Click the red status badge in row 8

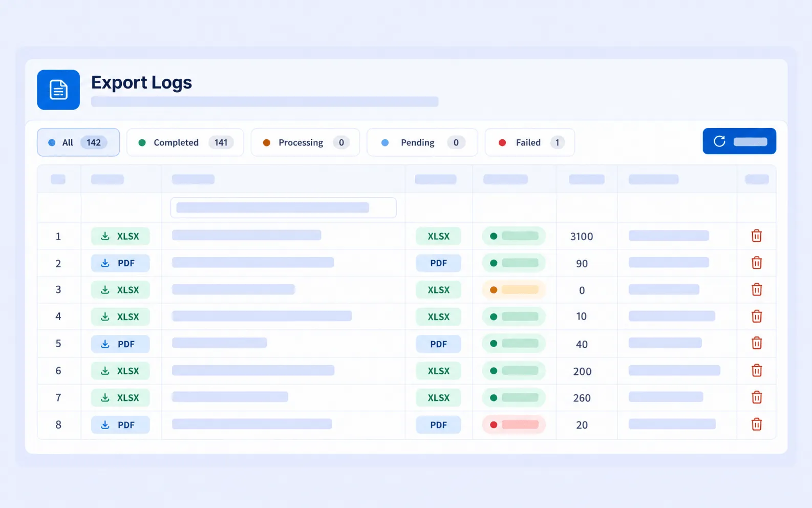pyautogui.click(x=514, y=425)
